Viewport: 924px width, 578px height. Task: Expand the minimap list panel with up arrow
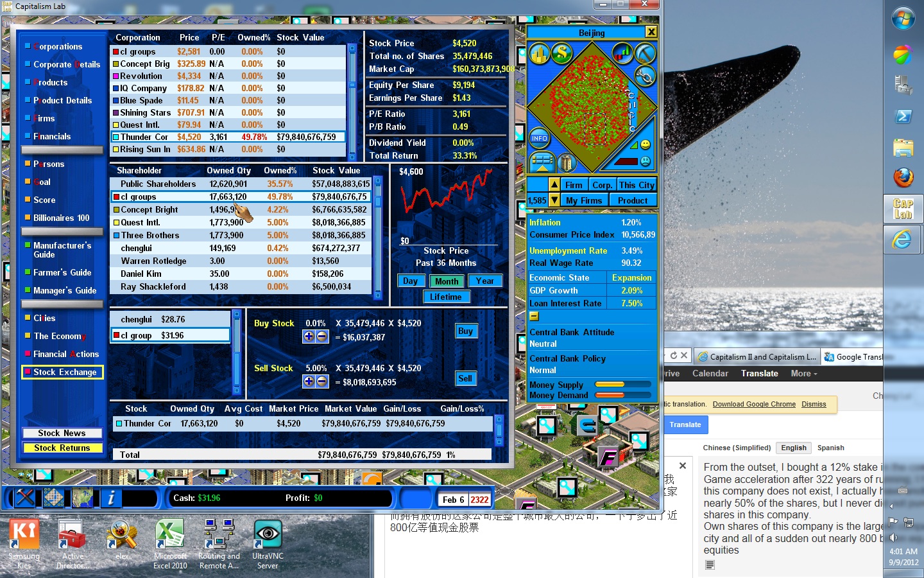coord(542,163)
